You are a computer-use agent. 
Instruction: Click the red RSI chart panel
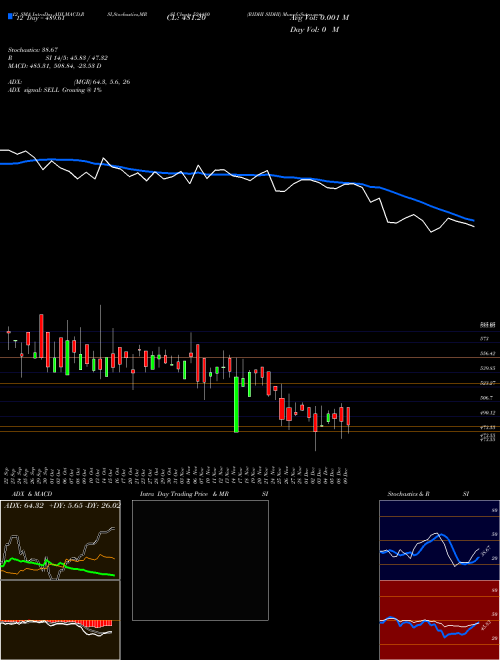tap(439, 620)
